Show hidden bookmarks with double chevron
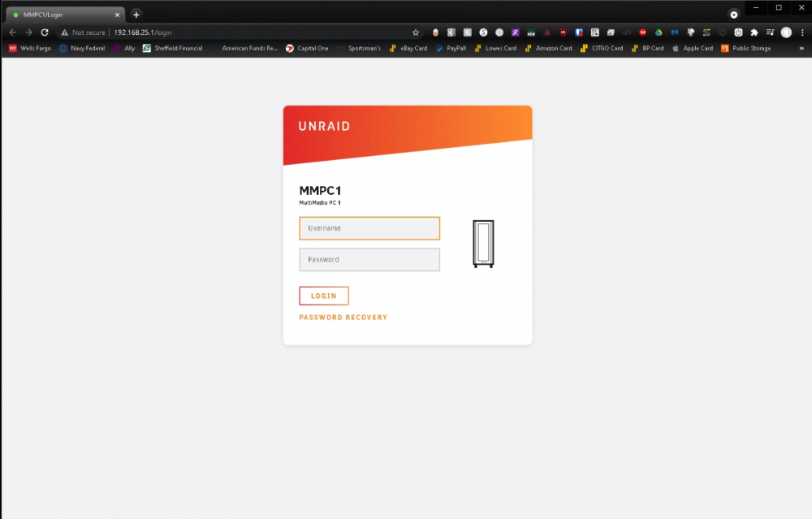This screenshot has width=812, height=519. point(801,48)
